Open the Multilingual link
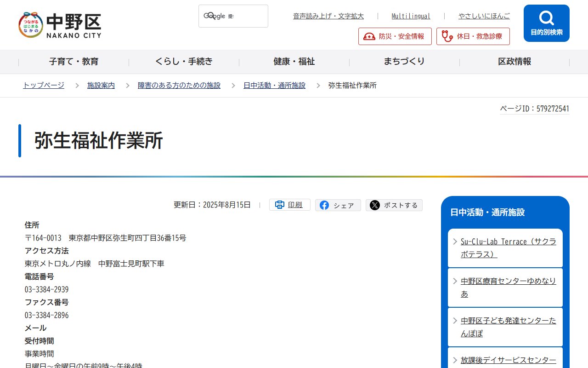588x368 pixels. point(411,16)
